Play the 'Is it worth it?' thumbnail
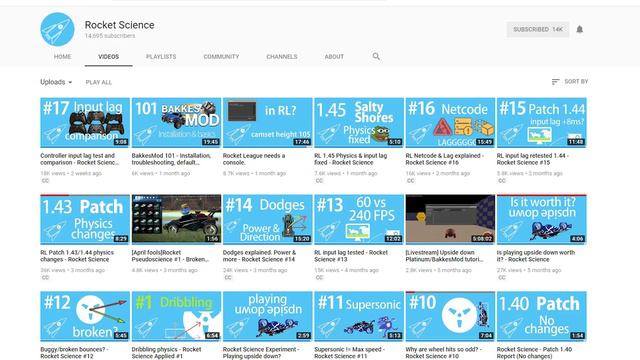 coord(542,219)
